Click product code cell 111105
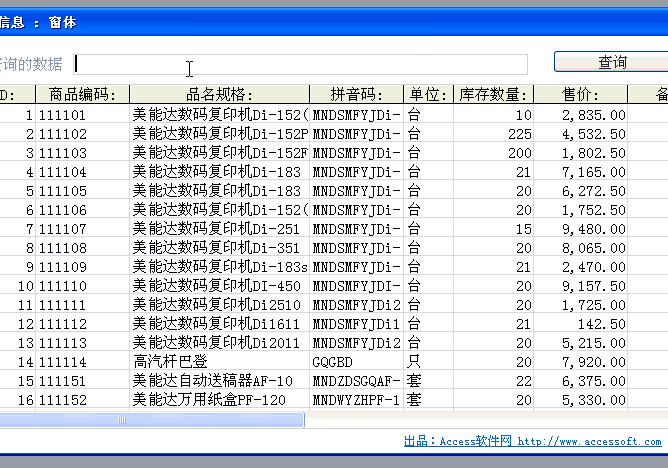The image size is (668, 468). (83, 190)
